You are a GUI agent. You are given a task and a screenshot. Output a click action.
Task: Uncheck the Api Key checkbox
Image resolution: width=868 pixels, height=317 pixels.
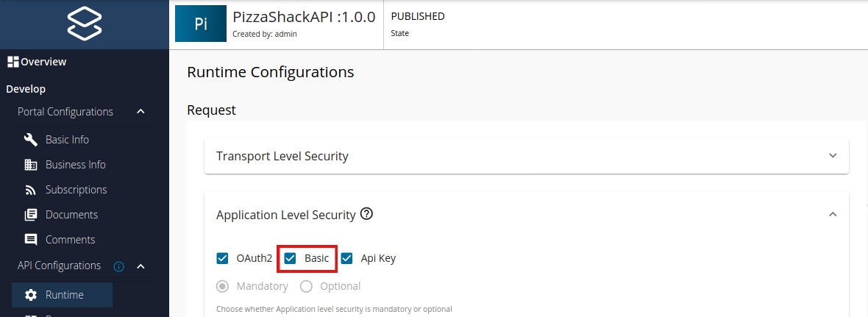coord(346,258)
